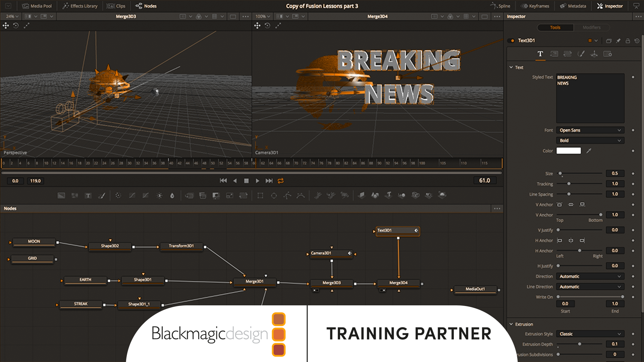The height and width of the screenshot is (362, 644).
Task: Lock the Text3D1 tool controls
Action: pyautogui.click(x=628, y=41)
